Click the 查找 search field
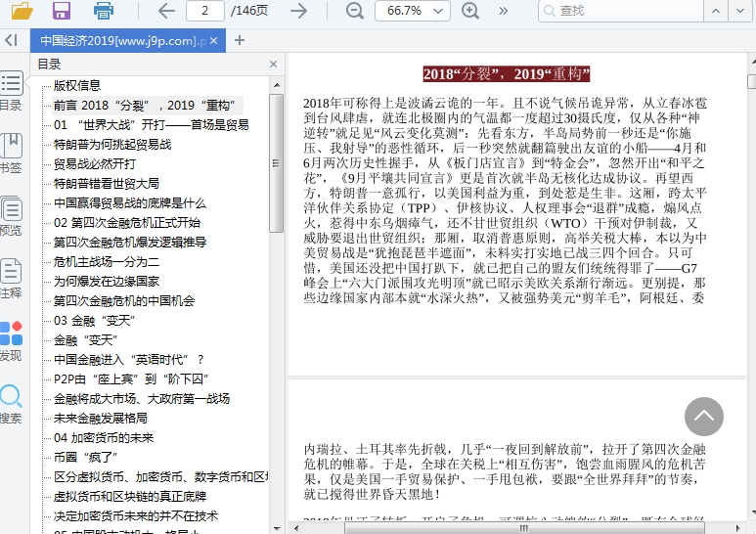This screenshot has height=534, width=756. 621,11
